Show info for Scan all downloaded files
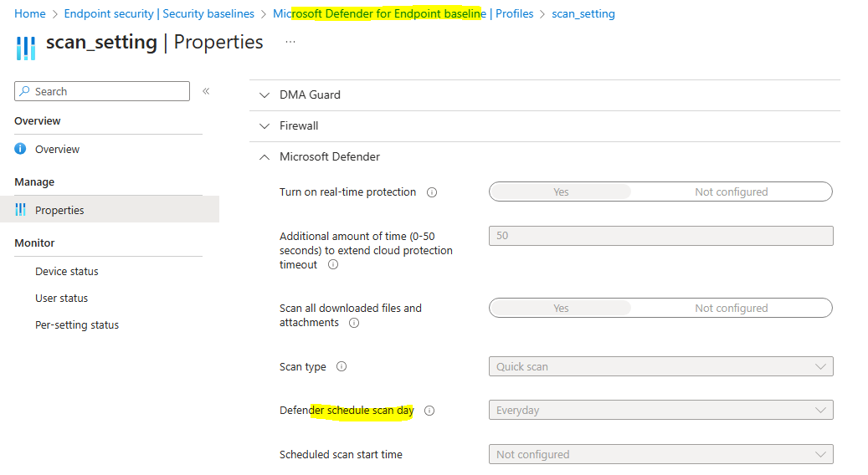Viewport: 868px width, 475px height. coord(354,323)
